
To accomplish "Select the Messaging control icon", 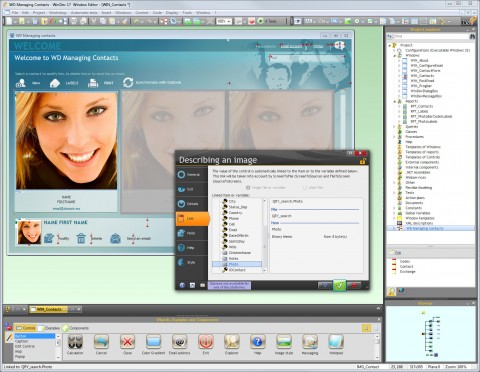I will (310, 342).
